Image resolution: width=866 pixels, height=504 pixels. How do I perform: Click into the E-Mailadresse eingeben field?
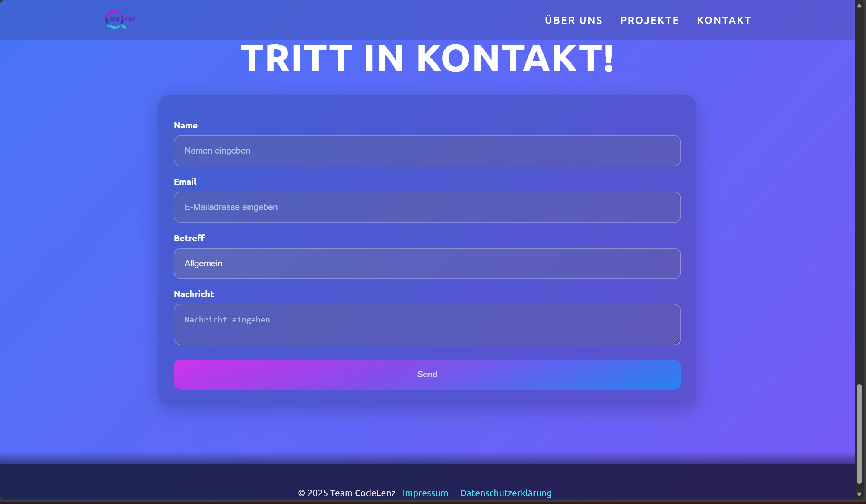427,207
